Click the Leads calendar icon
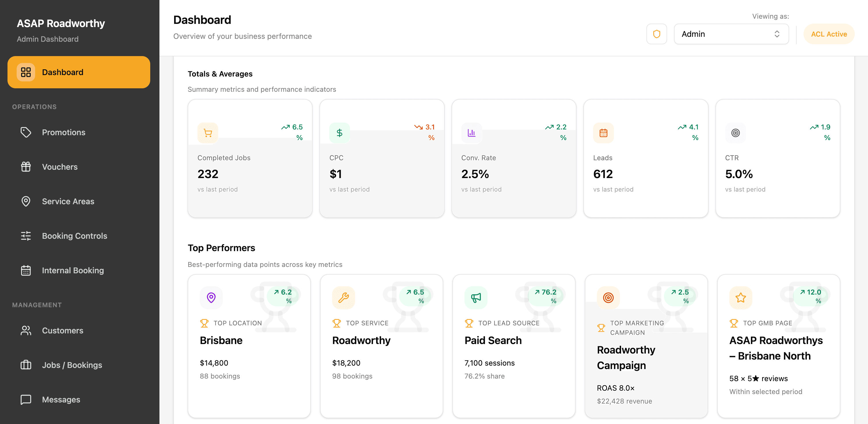The width and height of the screenshot is (868, 424). pos(603,133)
